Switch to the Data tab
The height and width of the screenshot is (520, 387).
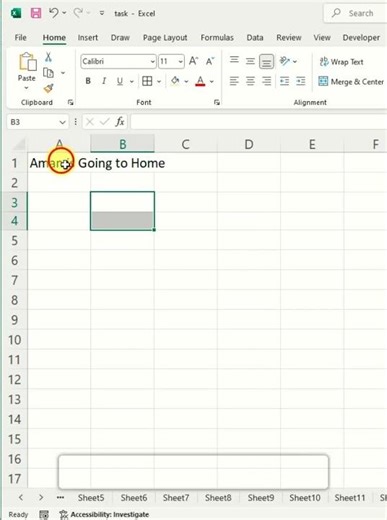click(255, 37)
